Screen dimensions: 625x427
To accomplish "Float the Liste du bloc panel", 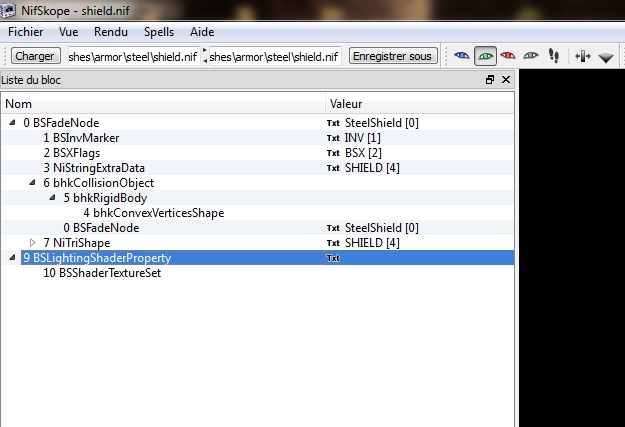I will tap(490, 80).
